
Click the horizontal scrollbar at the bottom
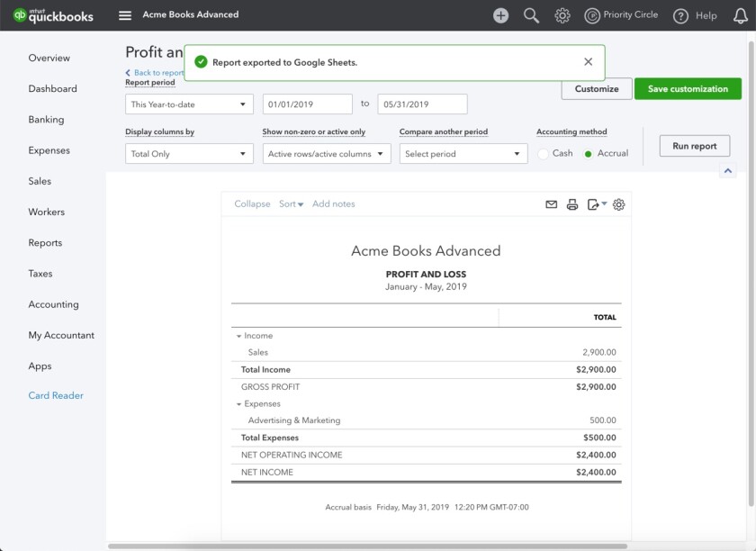tap(367, 546)
